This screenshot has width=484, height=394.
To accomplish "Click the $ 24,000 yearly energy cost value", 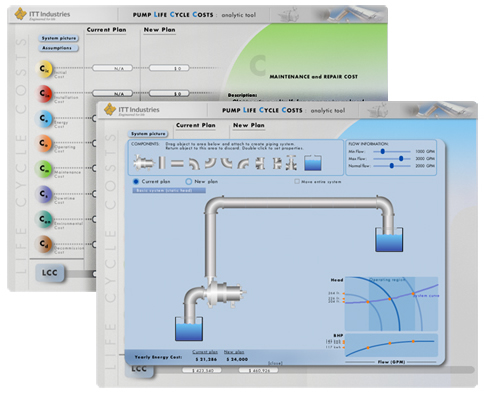I will pyautogui.click(x=237, y=359).
